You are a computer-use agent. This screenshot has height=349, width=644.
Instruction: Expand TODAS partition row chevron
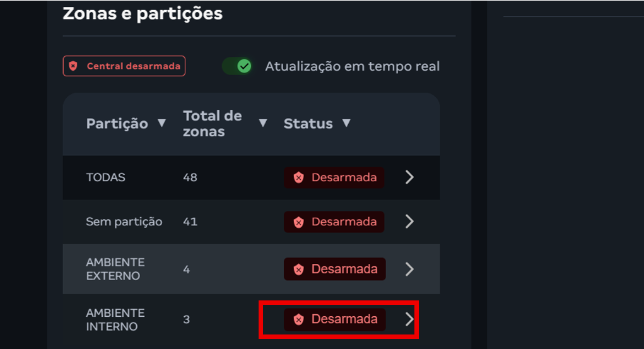click(x=409, y=177)
